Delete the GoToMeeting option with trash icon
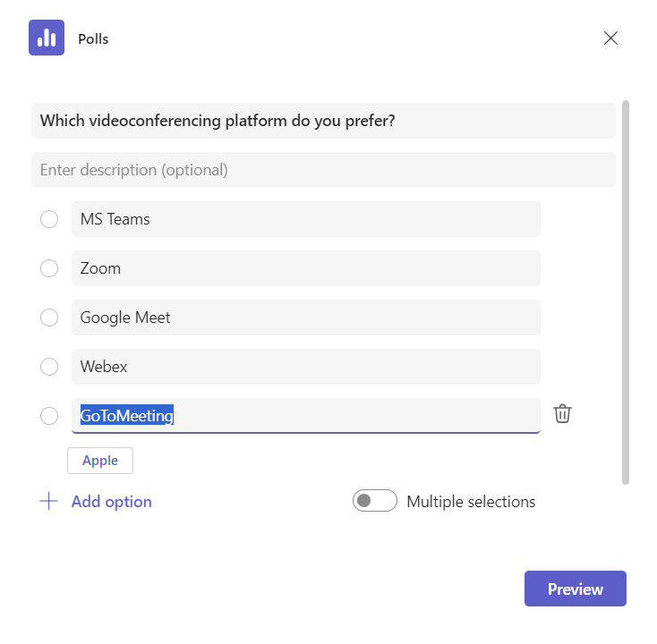This screenshot has width=657, height=644. [x=562, y=414]
